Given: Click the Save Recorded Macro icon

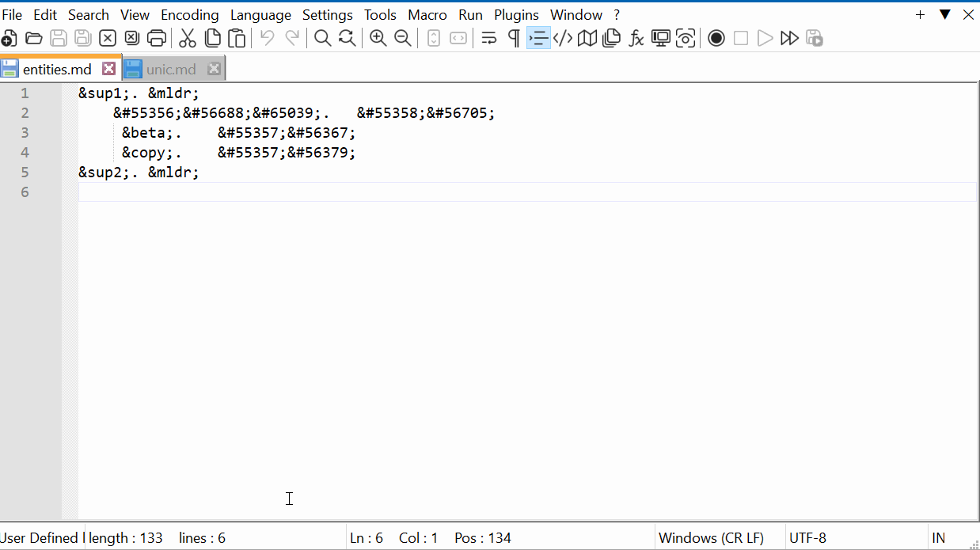Looking at the screenshot, I should (x=815, y=38).
